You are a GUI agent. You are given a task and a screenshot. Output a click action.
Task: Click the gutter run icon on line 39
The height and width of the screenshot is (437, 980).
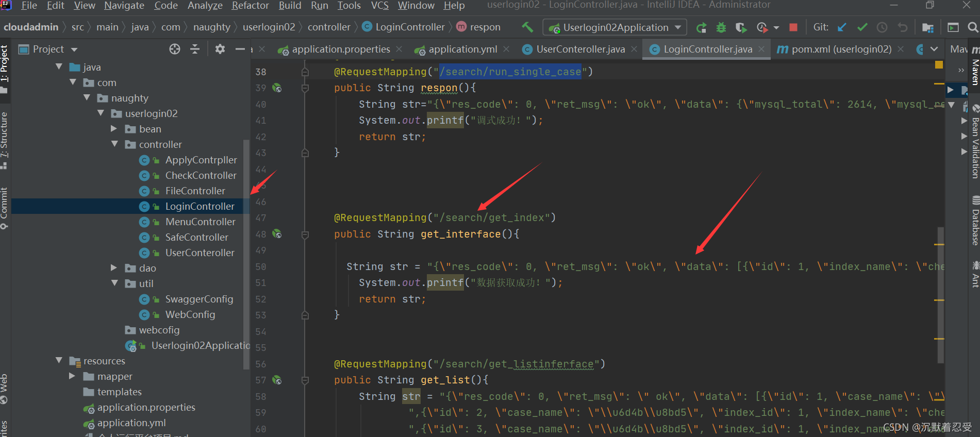tap(277, 88)
